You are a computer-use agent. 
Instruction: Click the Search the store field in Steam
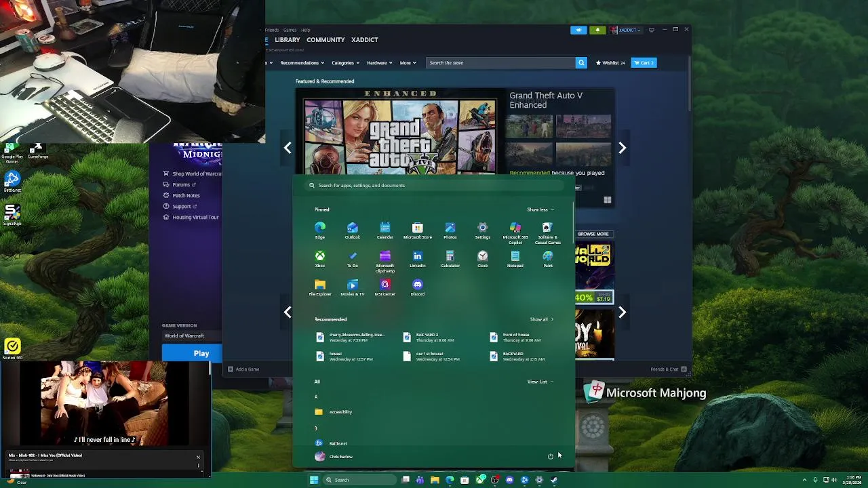click(500, 62)
